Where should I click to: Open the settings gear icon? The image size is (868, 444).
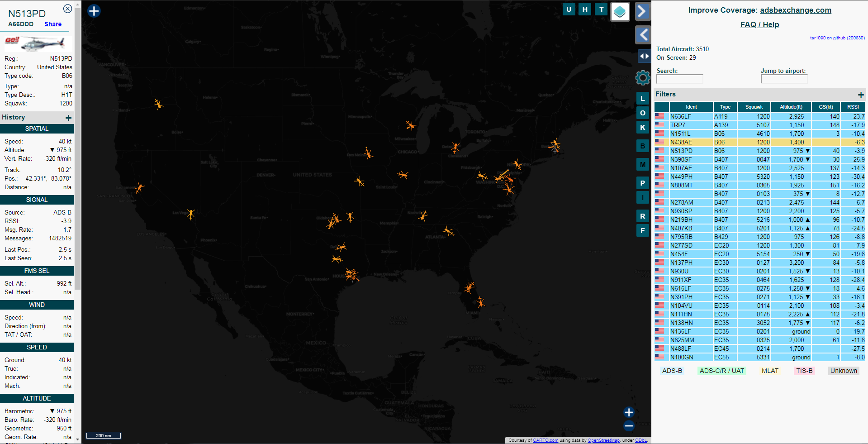coord(643,78)
